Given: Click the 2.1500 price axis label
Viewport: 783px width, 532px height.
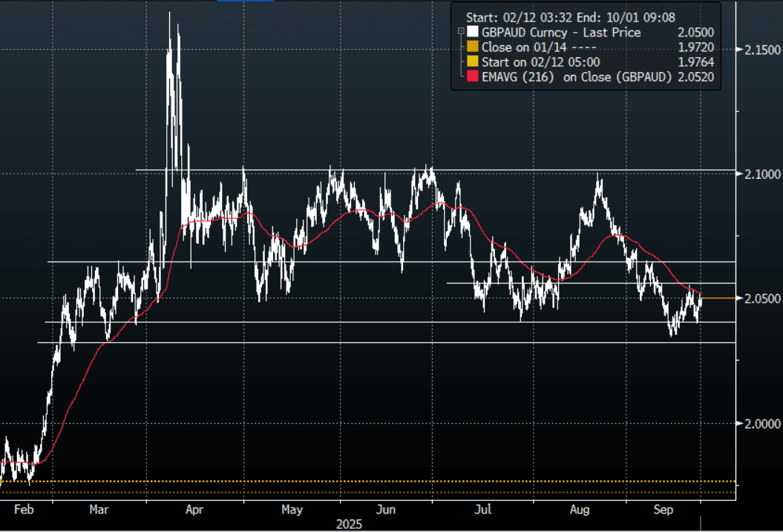Looking at the screenshot, I should coord(761,50).
